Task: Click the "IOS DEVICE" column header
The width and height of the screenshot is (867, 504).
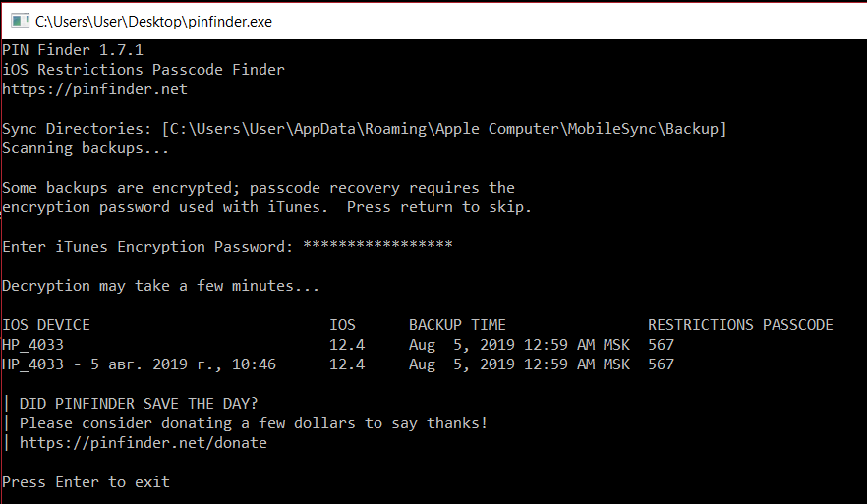Action: [46, 325]
